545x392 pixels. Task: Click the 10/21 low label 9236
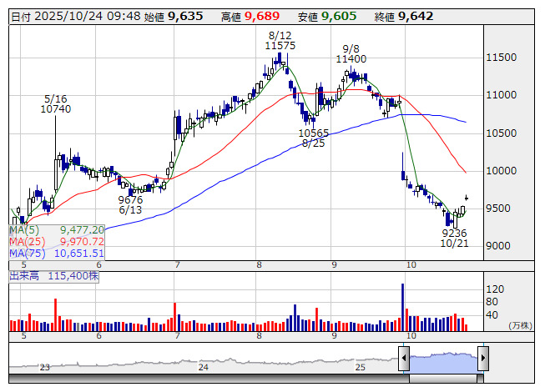pyautogui.click(x=454, y=234)
